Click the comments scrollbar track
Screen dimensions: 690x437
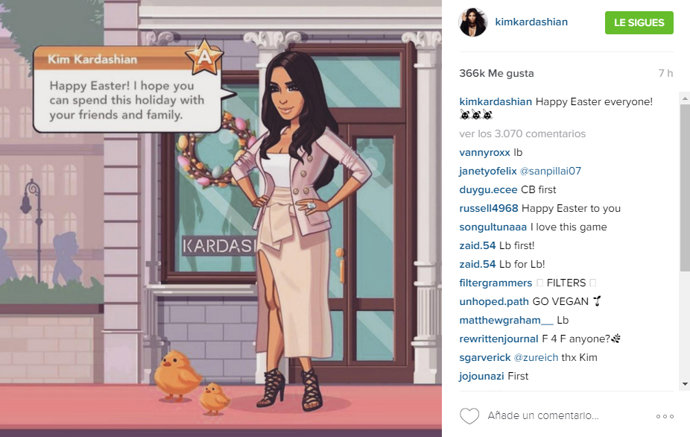[x=685, y=241]
